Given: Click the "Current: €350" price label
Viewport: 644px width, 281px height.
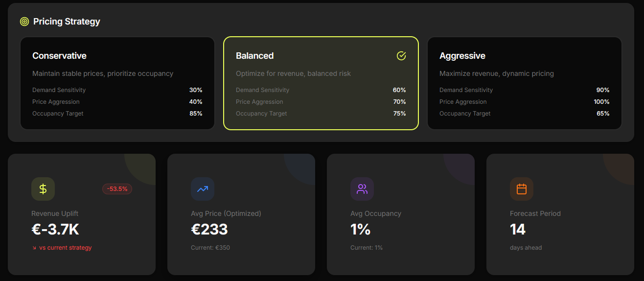Looking at the screenshot, I should pos(210,248).
